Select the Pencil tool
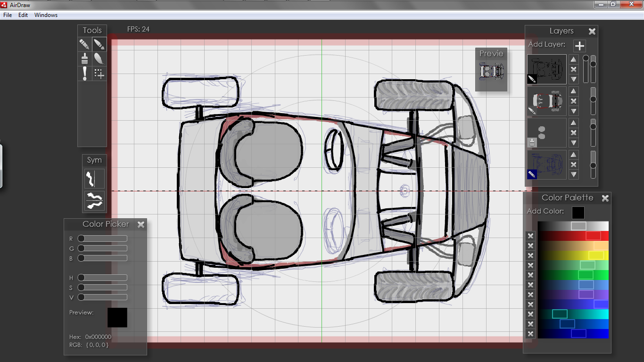The width and height of the screenshot is (644, 362). point(84,44)
